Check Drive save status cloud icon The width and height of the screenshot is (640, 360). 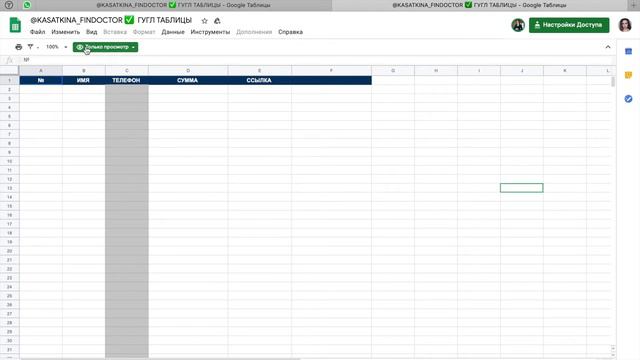[x=217, y=20]
